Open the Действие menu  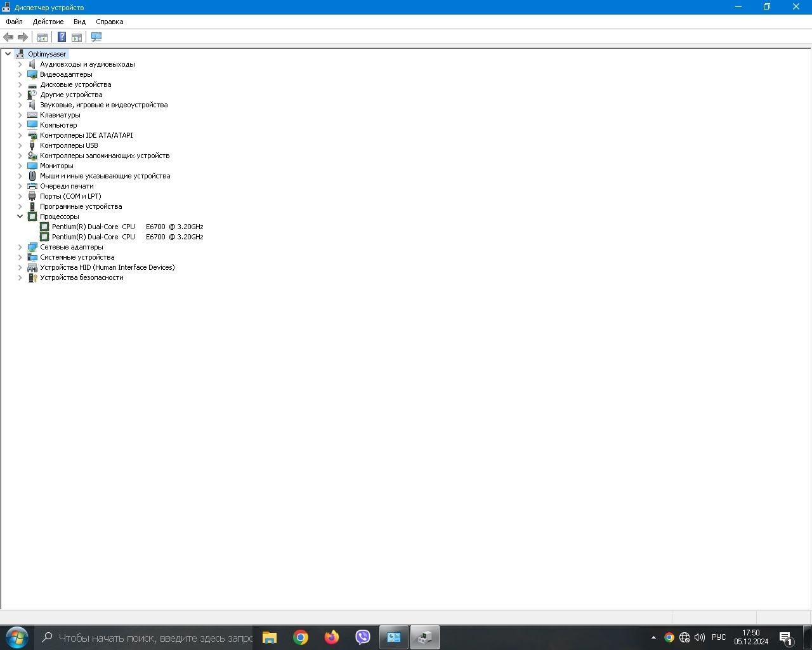[48, 22]
